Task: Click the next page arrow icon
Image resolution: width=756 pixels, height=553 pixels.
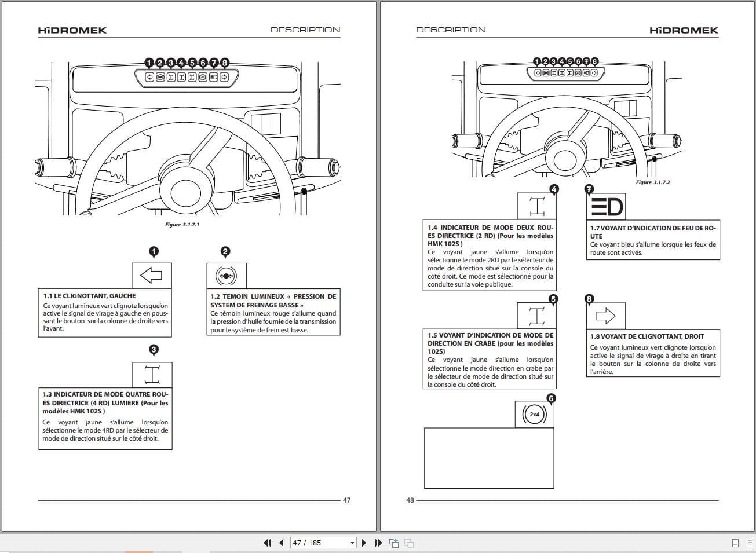Action: pyautogui.click(x=364, y=543)
